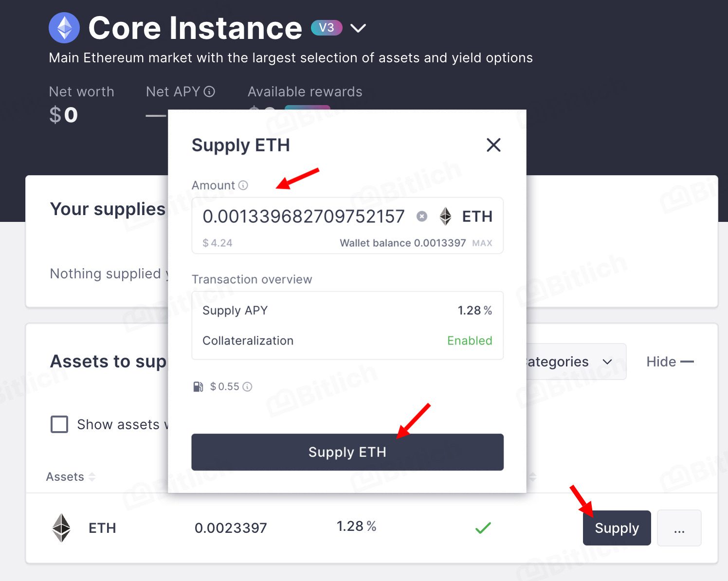The height and width of the screenshot is (581, 728).
Task: Click the amount input field
Action: (303, 217)
